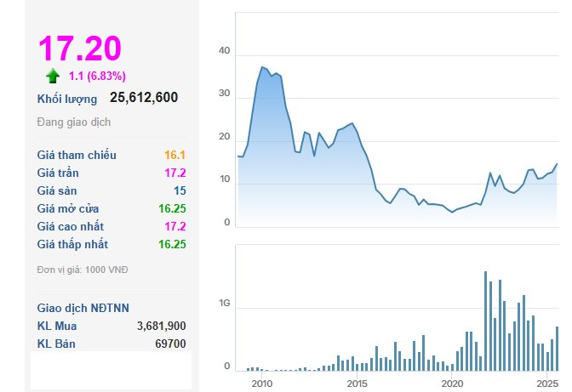This screenshot has height=392, width=572.
Task: Select the Giá tham chiếu row
Action: 112,156
